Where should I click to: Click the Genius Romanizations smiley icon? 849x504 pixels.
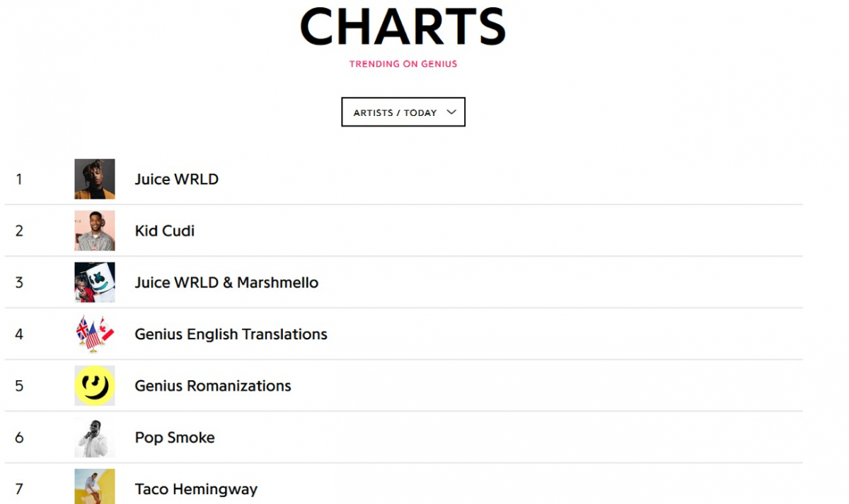(95, 385)
